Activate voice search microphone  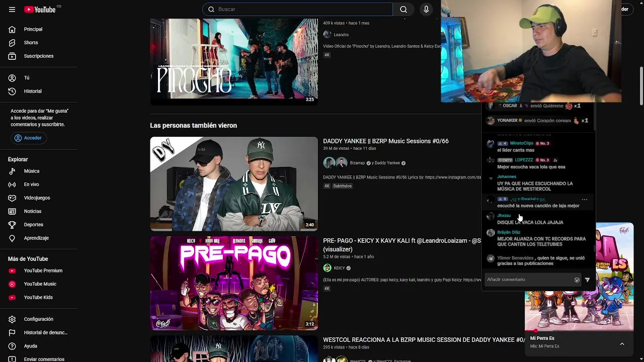(426, 9)
